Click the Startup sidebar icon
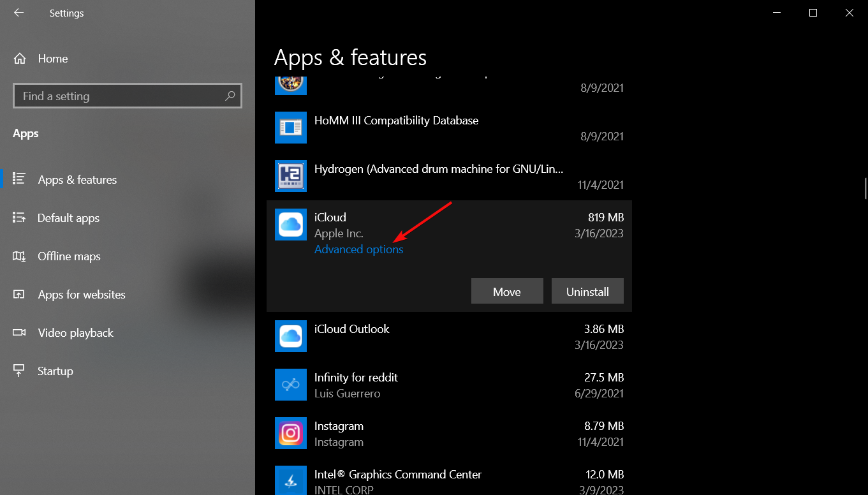868x495 pixels. (x=19, y=371)
